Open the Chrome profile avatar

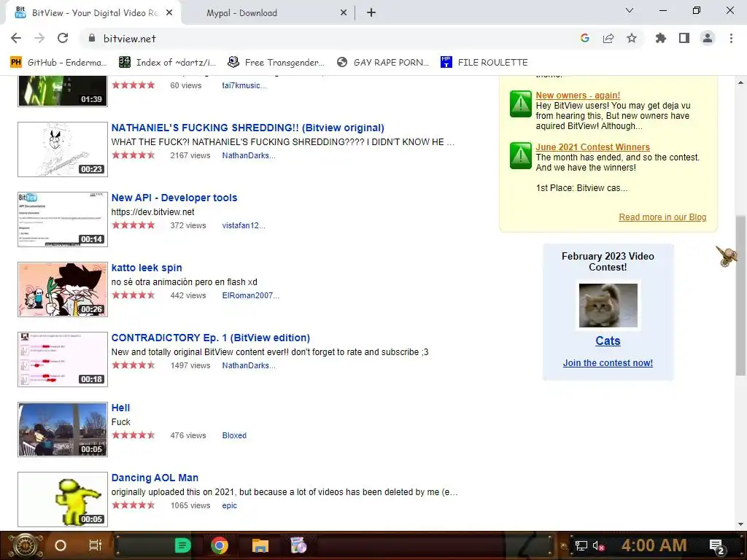click(x=708, y=39)
